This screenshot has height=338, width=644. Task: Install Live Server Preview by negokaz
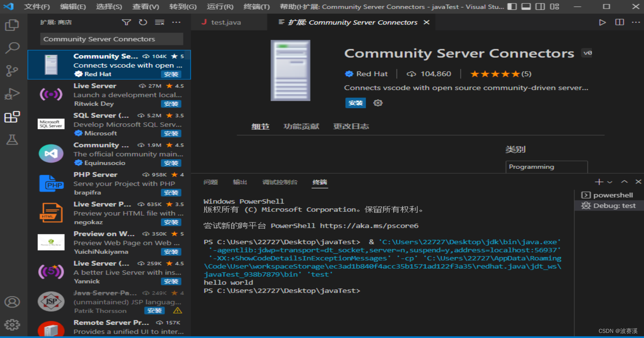171,222
